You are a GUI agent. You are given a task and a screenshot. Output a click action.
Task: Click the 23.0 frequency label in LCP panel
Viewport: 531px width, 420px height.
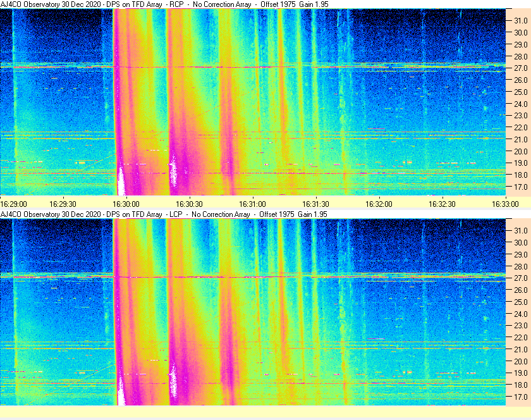(x=521, y=325)
